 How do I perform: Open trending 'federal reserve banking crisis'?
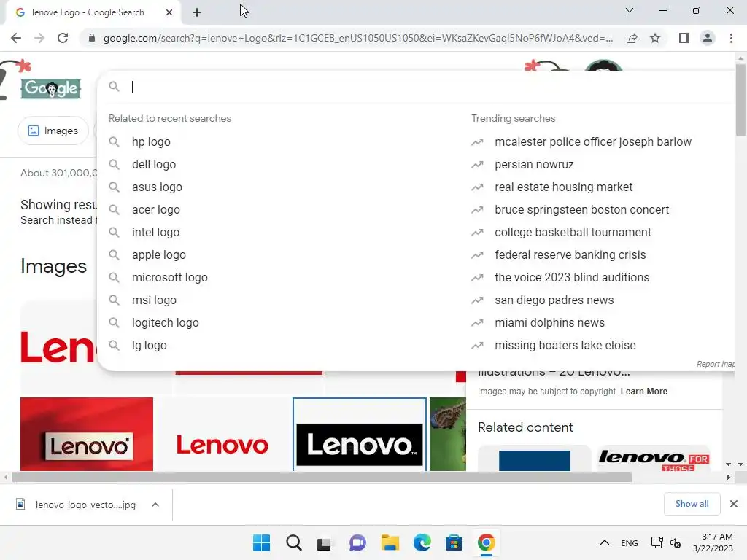[x=570, y=254]
